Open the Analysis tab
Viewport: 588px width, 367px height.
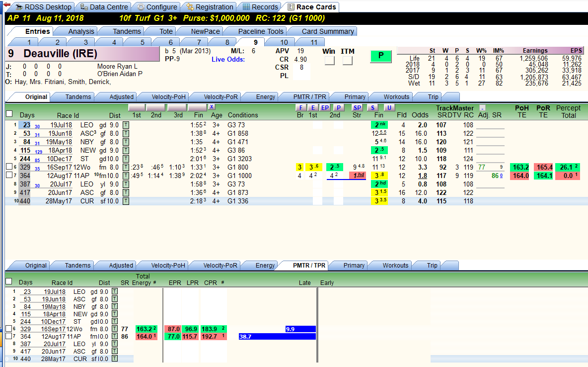coord(81,31)
